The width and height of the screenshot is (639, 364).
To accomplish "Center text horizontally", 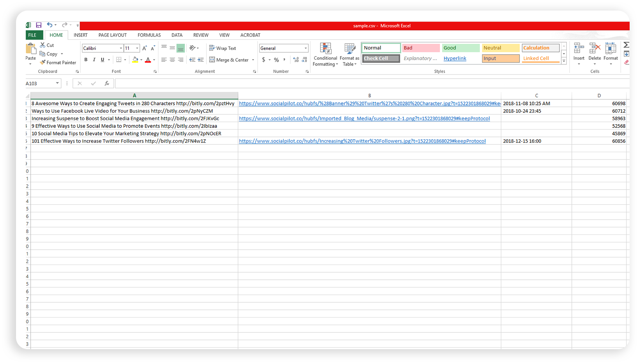I will 172,60.
